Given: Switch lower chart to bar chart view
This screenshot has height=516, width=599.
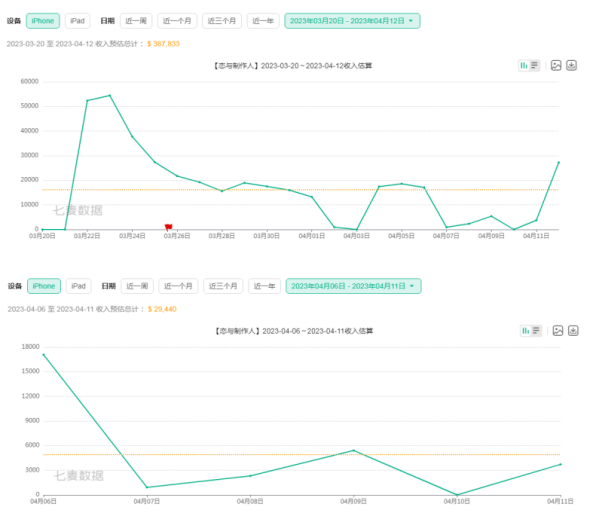Looking at the screenshot, I should click(526, 331).
